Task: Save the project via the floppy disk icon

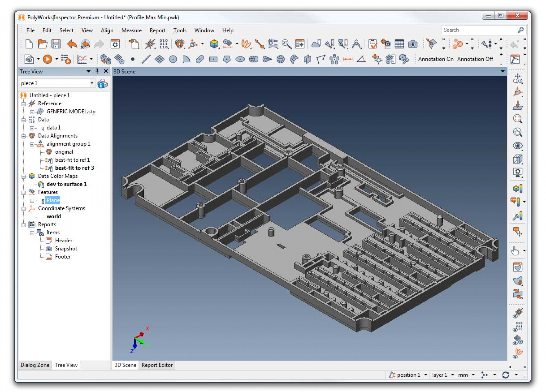Action: pyautogui.click(x=56, y=44)
